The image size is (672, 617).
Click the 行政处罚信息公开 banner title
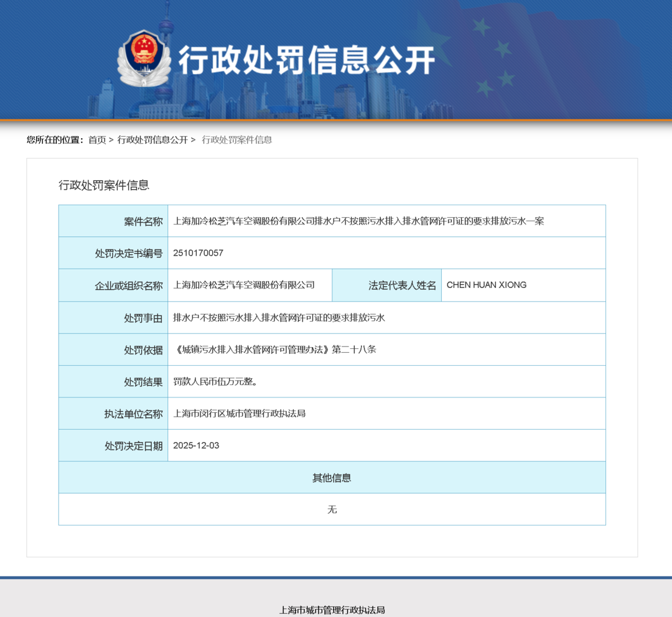point(306,60)
